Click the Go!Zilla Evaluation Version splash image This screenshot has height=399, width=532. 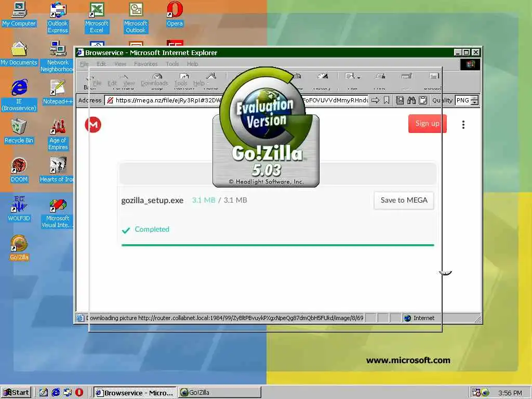266,127
